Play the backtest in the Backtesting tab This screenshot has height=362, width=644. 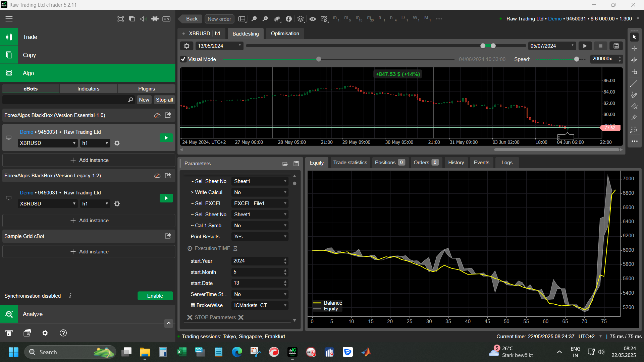(585, 46)
